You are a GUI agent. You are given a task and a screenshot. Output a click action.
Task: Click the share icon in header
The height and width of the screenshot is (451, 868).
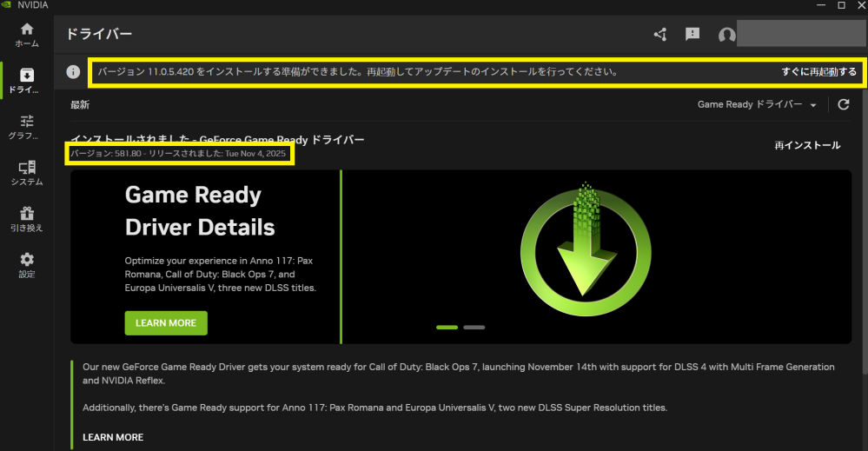[659, 35]
